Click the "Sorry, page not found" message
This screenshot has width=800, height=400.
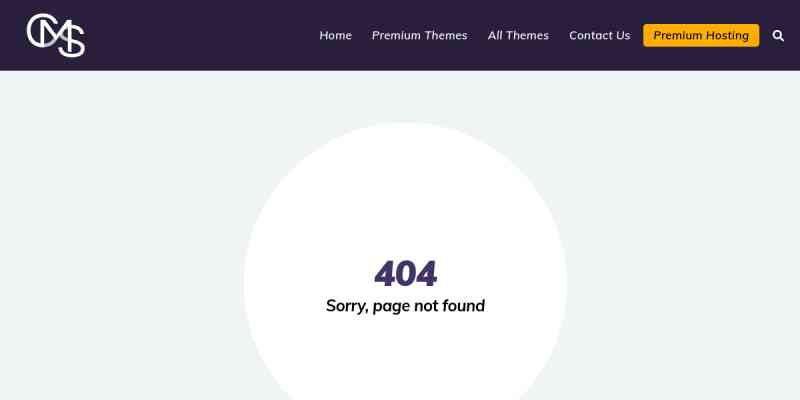click(x=405, y=306)
